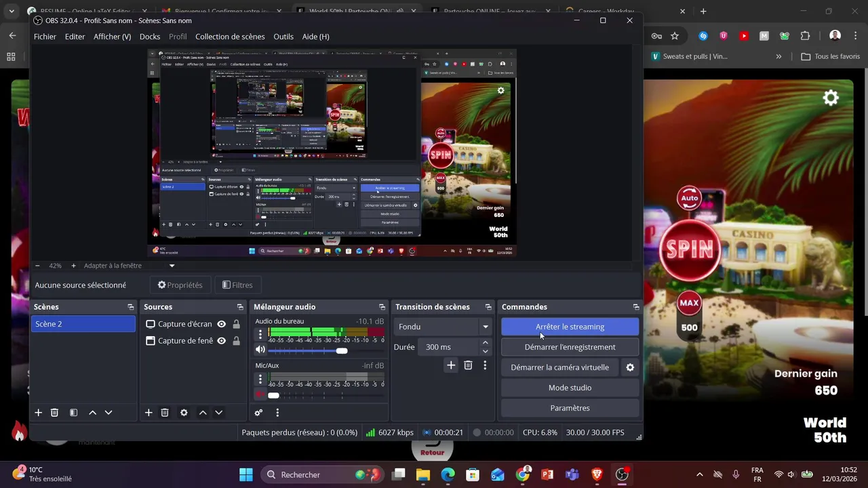
Task: Zoom out the preview with minus icon
Action: tap(37, 266)
